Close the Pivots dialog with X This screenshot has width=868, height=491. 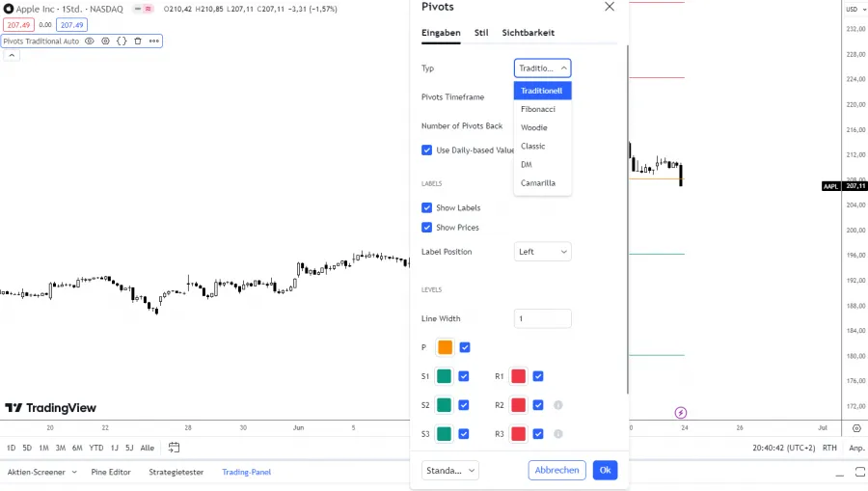(609, 7)
